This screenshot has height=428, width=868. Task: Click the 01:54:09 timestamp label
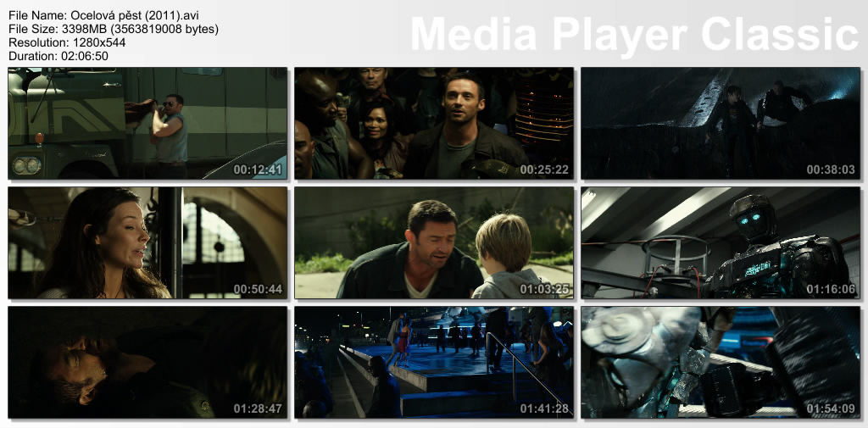pos(831,409)
